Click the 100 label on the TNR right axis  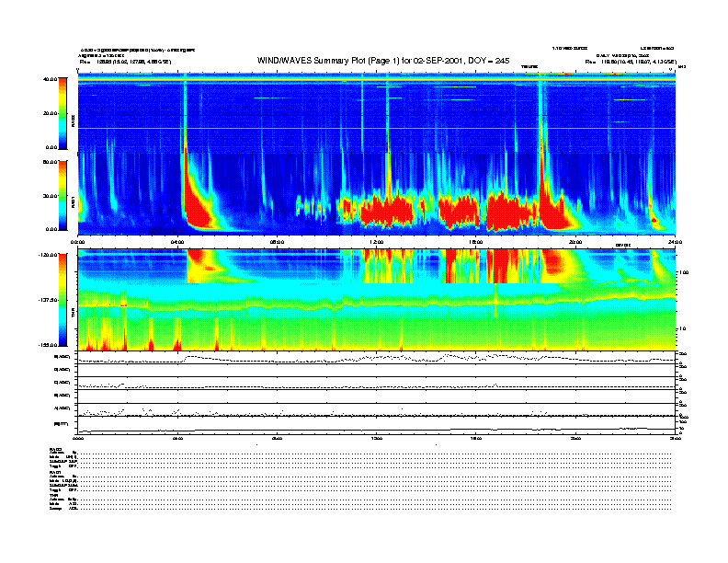coord(684,272)
